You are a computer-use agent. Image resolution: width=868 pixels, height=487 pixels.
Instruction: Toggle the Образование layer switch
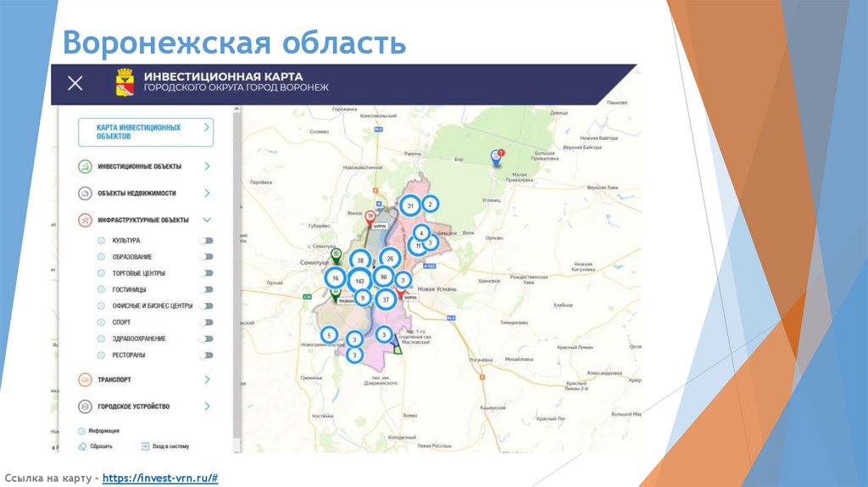coord(207,256)
